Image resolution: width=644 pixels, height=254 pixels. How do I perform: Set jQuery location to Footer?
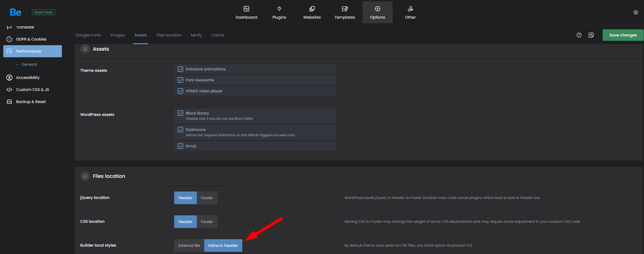[207, 198]
